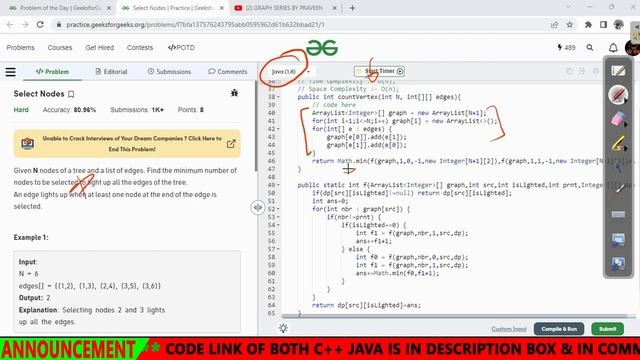Open the notifications bell
The width and height of the screenshot is (640, 360).
coord(613,48)
